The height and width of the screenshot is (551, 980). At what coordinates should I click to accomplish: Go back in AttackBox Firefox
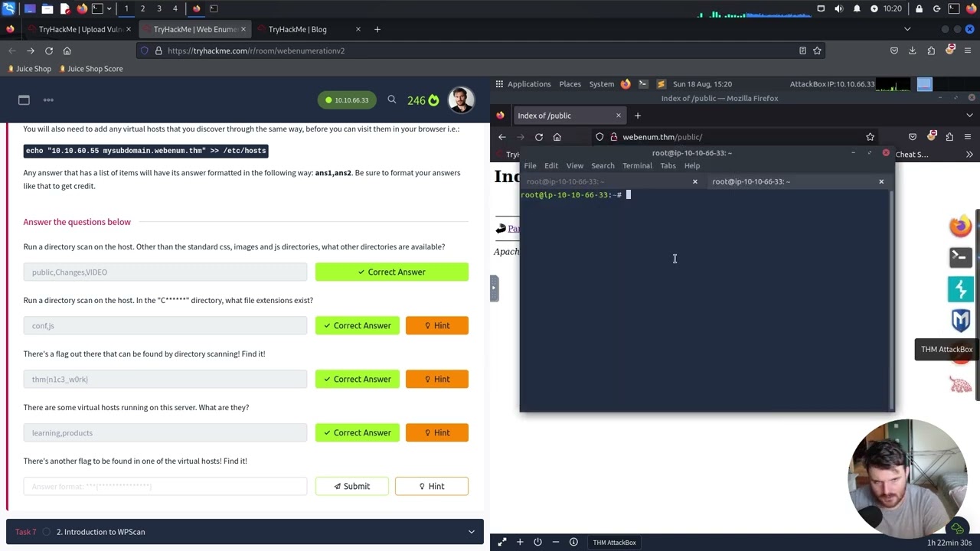pyautogui.click(x=502, y=137)
